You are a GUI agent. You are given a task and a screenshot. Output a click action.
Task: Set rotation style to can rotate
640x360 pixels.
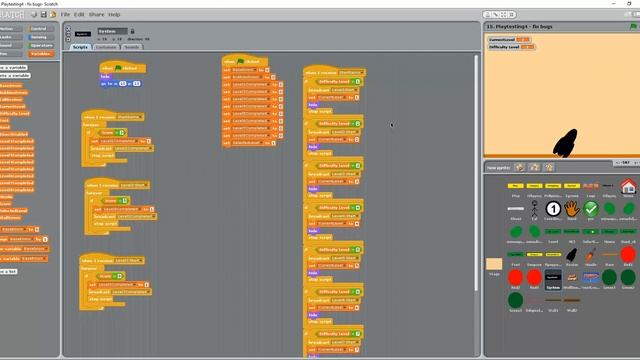(68, 29)
